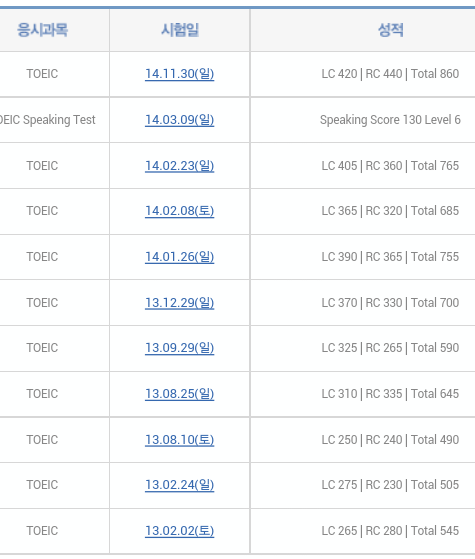The image size is (475, 559).
Task: Click the 시험일 column header
Action: [180, 30]
